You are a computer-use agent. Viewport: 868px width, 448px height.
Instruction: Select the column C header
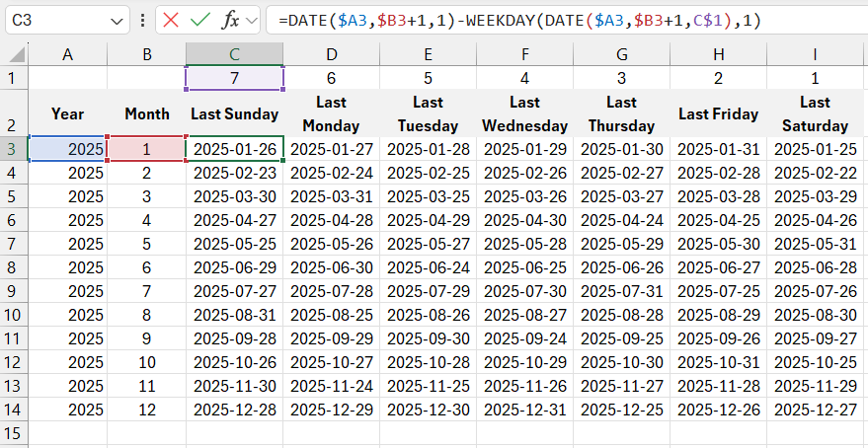coord(234,55)
